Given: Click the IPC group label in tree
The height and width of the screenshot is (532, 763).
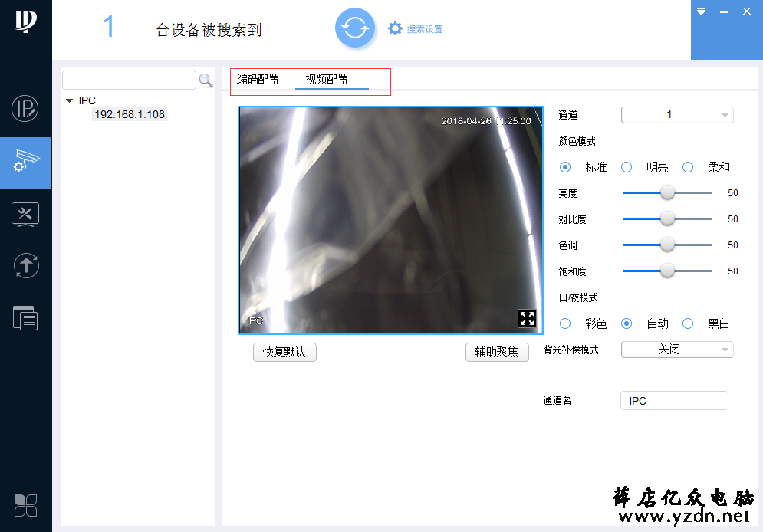Looking at the screenshot, I should 87,100.
